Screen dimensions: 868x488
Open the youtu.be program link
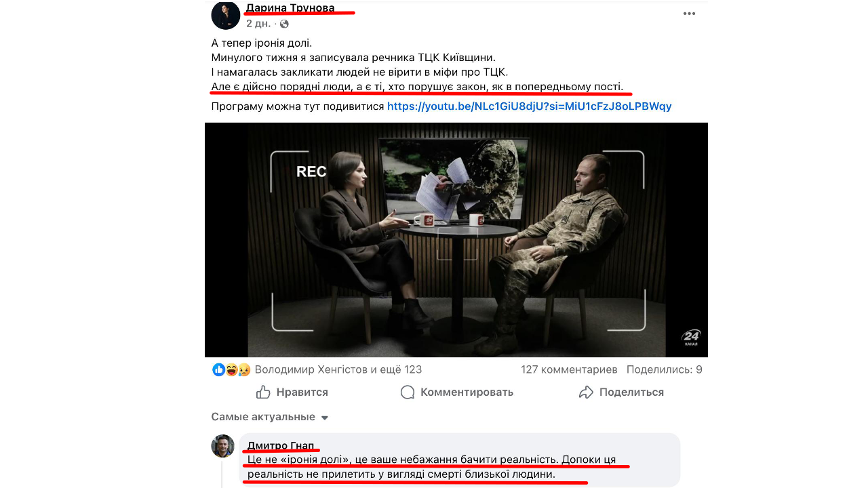pyautogui.click(x=529, y=106)
